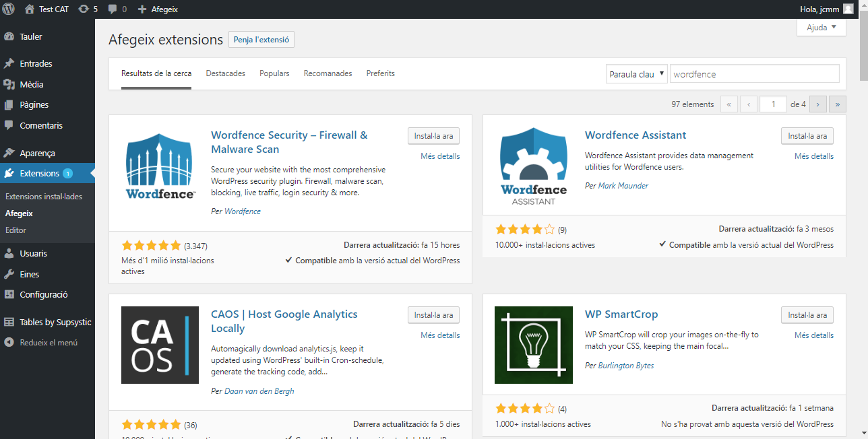Go to last page of results

point(838,104)
